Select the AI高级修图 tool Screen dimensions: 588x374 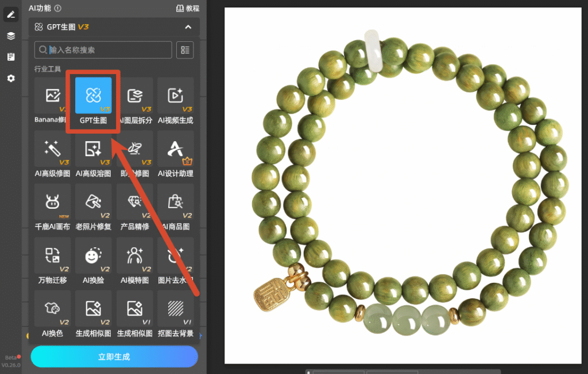52,154
